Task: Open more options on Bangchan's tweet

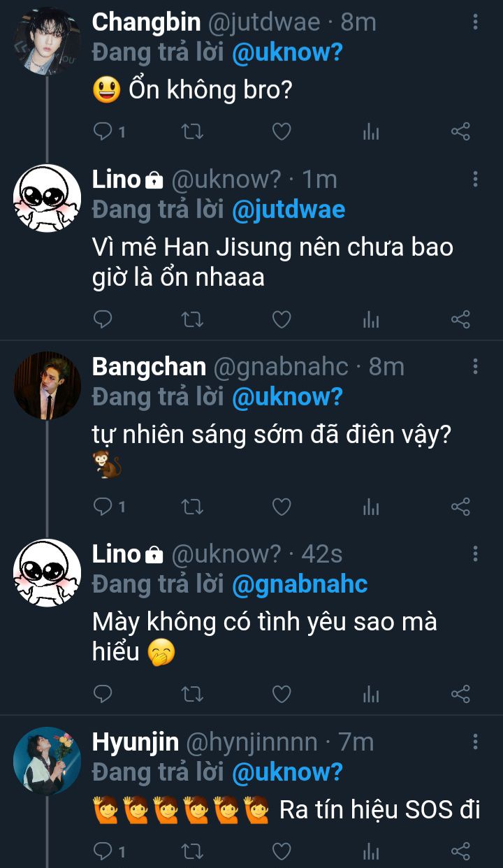Action: pos(475,366)
